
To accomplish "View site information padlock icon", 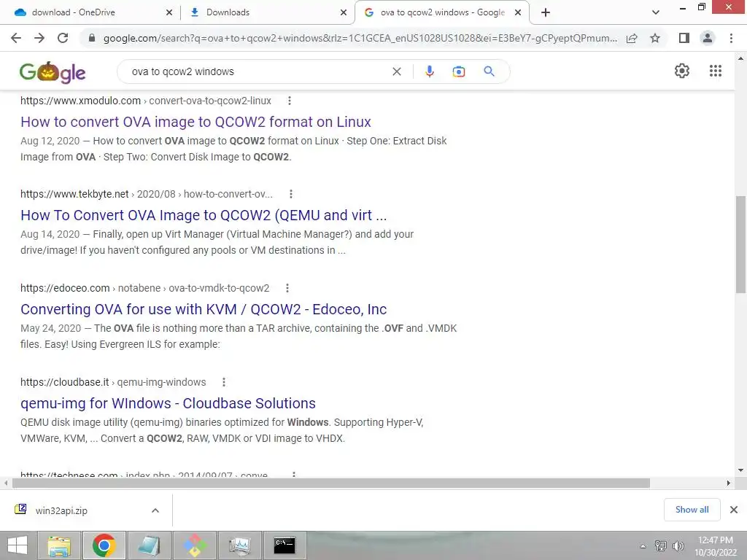I will click(x=92, y=38).
